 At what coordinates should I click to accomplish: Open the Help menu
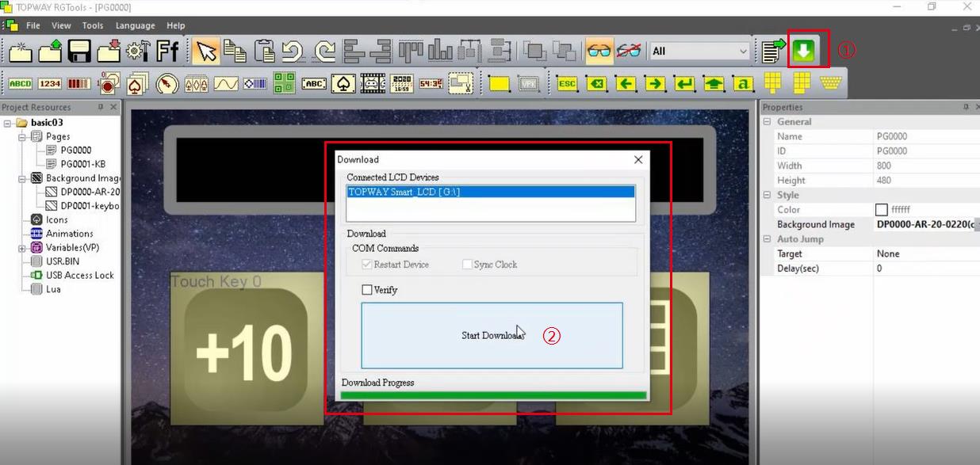tap(175, 25)
